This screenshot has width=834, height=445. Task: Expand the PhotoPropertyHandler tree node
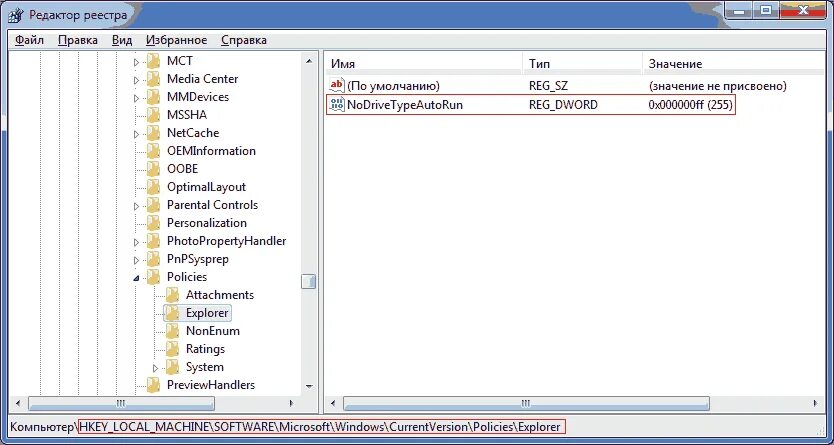tap(136, 242)
